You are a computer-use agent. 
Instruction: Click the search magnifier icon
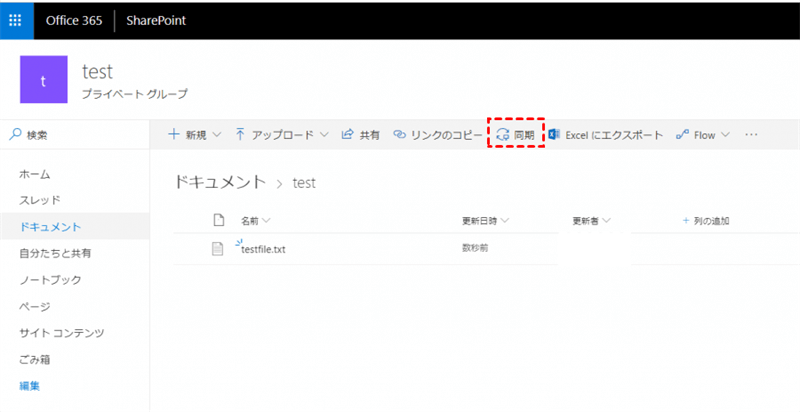pyautogui.click(x=16, y=135)
